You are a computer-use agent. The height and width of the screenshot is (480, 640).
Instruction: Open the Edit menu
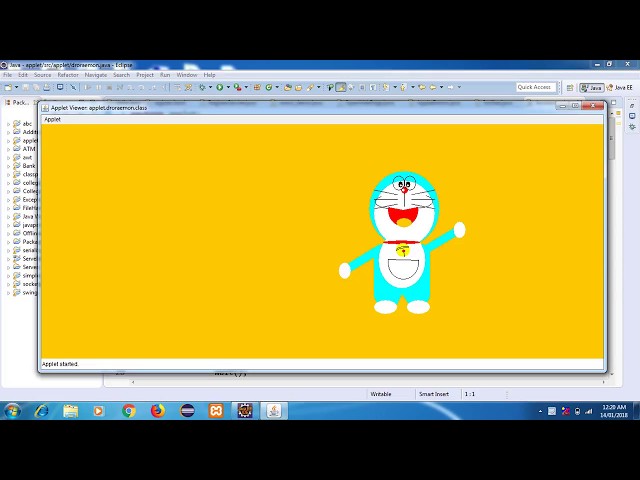pyautogui.click(x=23, y=75)
